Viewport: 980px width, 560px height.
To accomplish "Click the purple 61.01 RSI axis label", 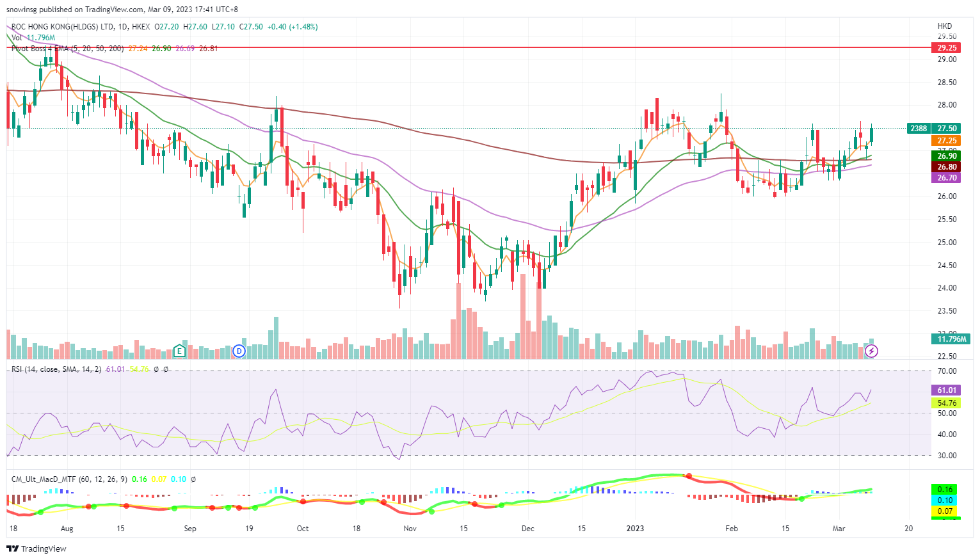I will coord(947,390).
